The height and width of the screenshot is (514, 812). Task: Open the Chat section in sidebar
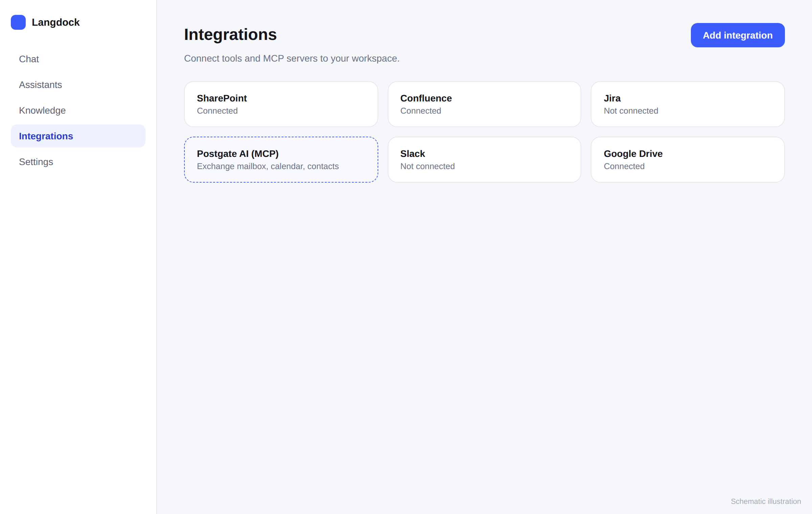tap(78, 59)
